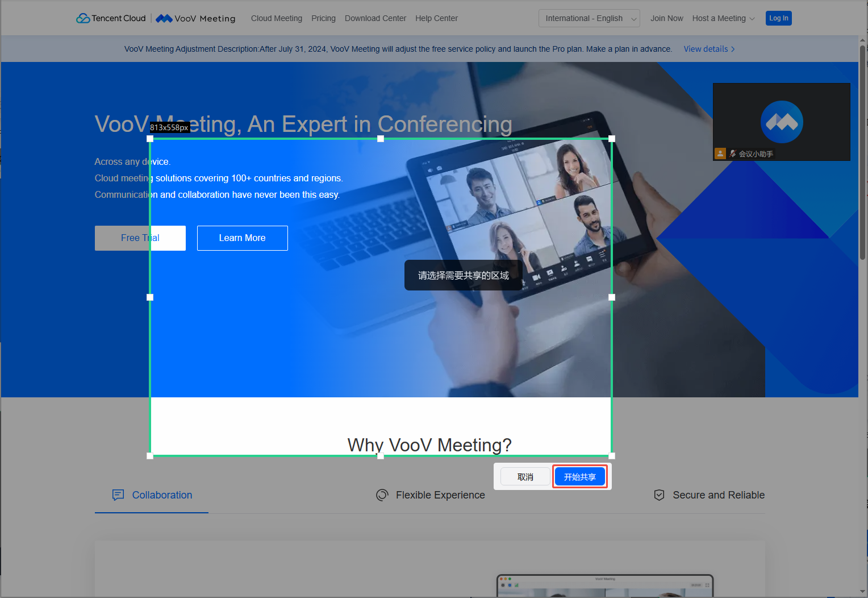Switch to the Secure and Reliable tab
This screenshot has width=868, height=598.
pyautogui.click(x=710, y=495)
